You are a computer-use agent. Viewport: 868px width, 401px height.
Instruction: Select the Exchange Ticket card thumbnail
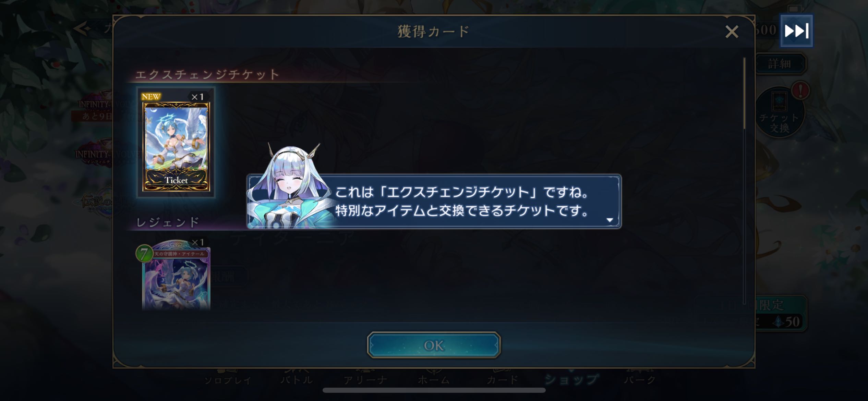point(176,142)
